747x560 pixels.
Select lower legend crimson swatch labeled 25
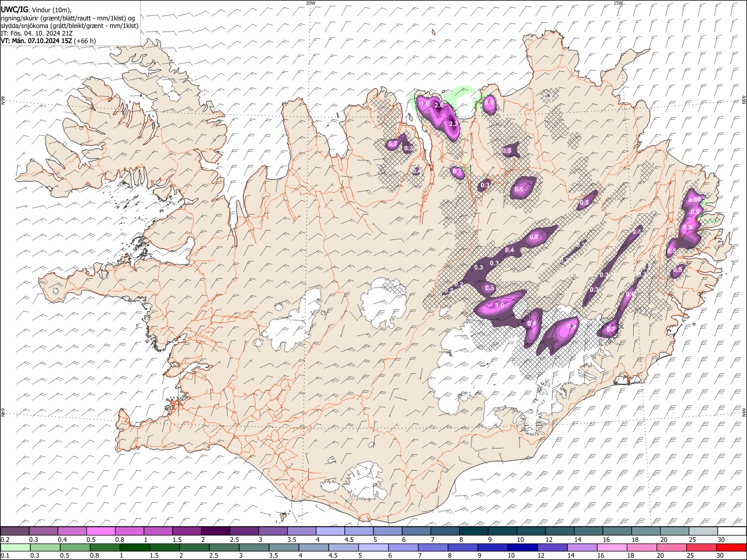click(701, 547)
